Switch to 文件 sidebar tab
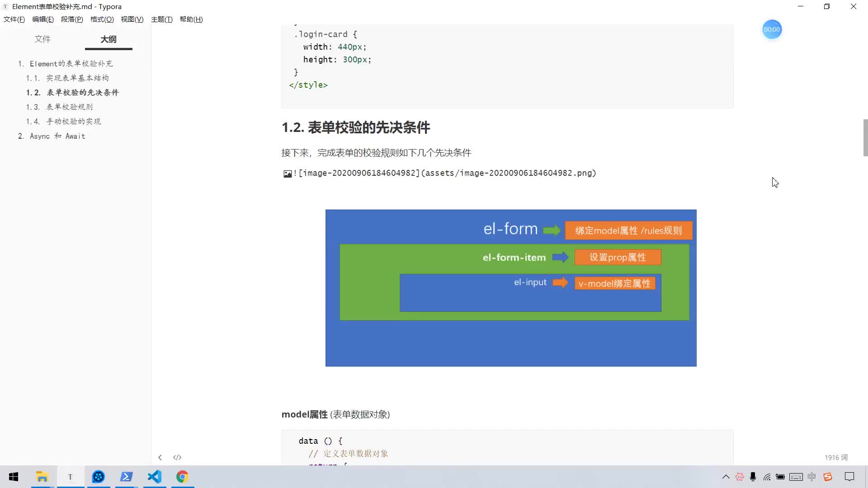Image resolution: width=868 pixels, height=488 pixels. [42, 39]
